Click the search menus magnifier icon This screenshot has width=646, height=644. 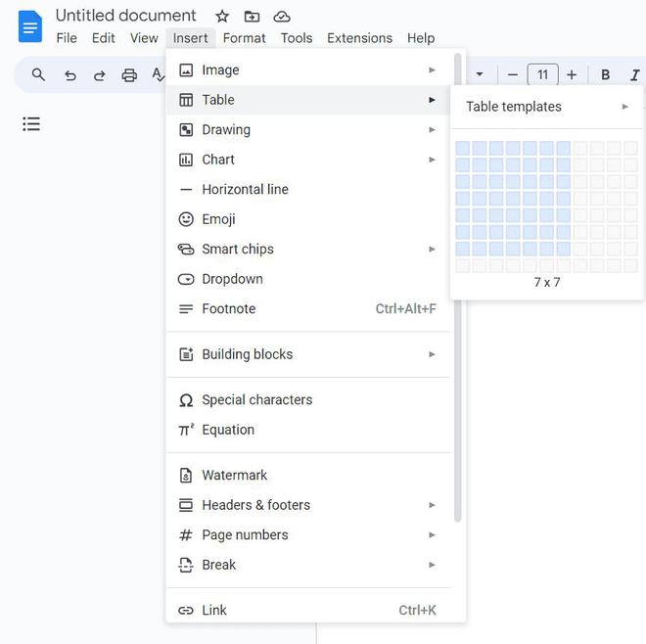38,75
